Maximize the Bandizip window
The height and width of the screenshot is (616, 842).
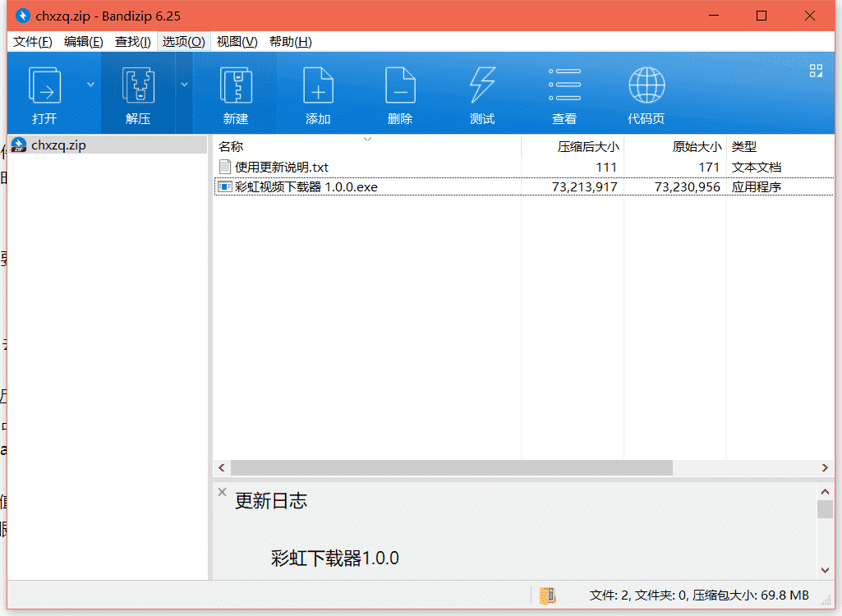point(761,16)
